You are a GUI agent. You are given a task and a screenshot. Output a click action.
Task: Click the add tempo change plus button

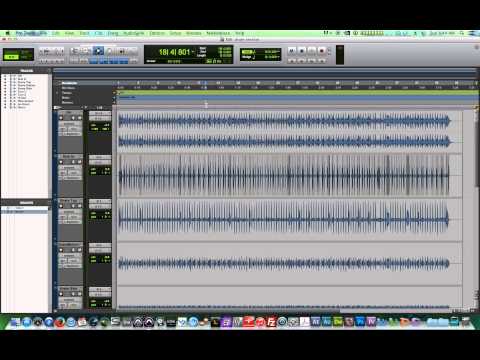[x=114, y=93]
